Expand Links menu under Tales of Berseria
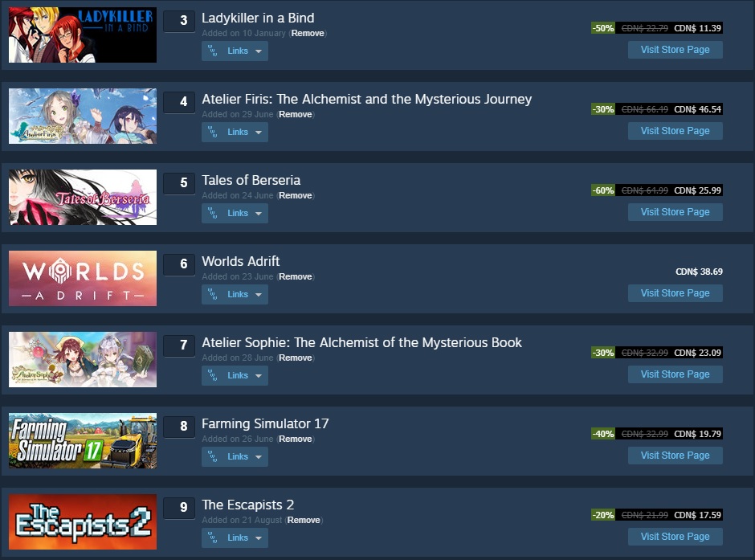This screenshot has width=755, height=560. coord(235,213)
